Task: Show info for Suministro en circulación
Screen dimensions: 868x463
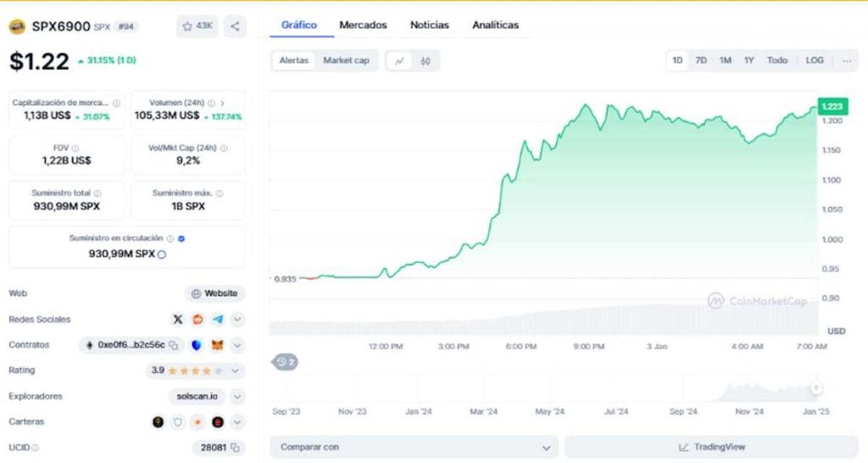Action: (x=170, y=238)
